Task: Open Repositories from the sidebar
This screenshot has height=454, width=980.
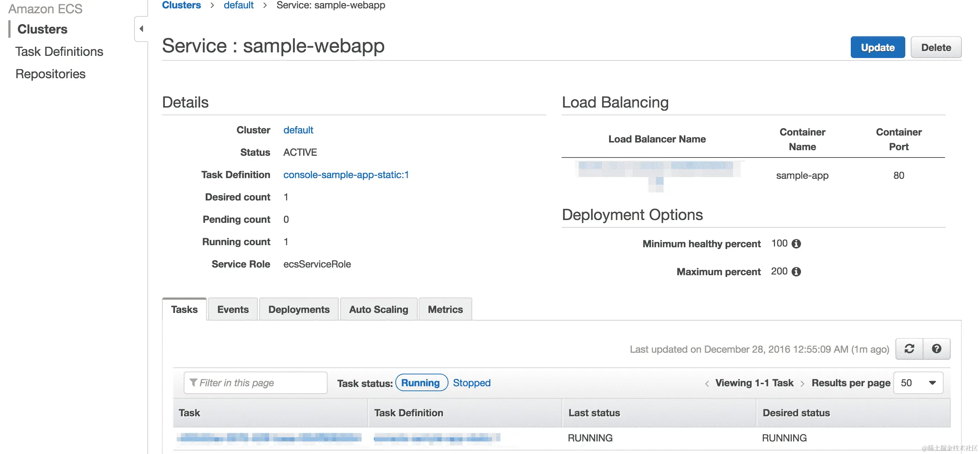Action: 50,73
